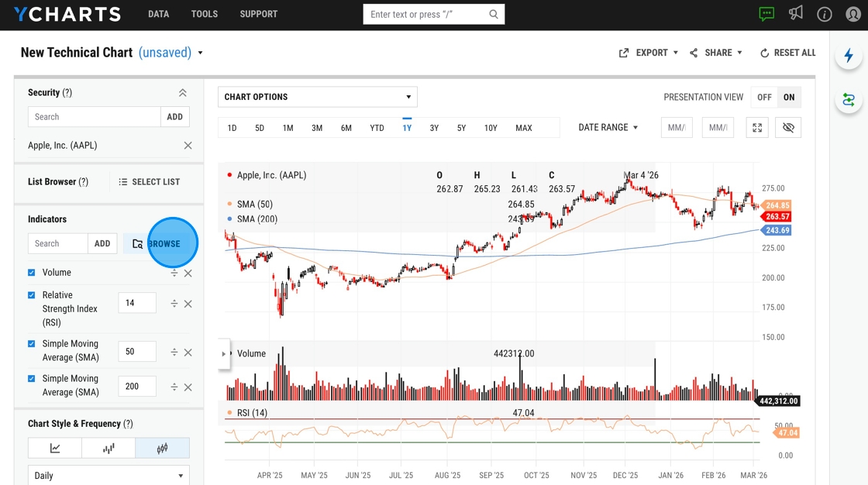
Task: Open the Support menu
Action: click(259, 15)
